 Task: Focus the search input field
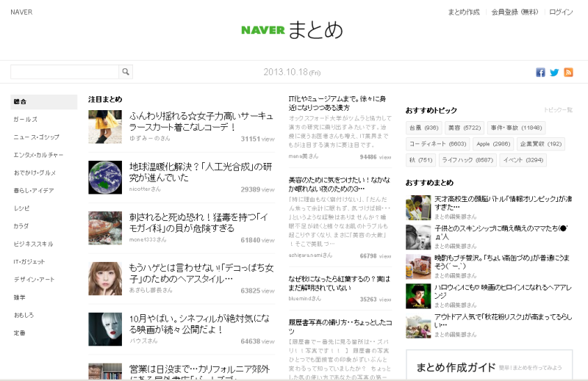click(x=65, y=71)
